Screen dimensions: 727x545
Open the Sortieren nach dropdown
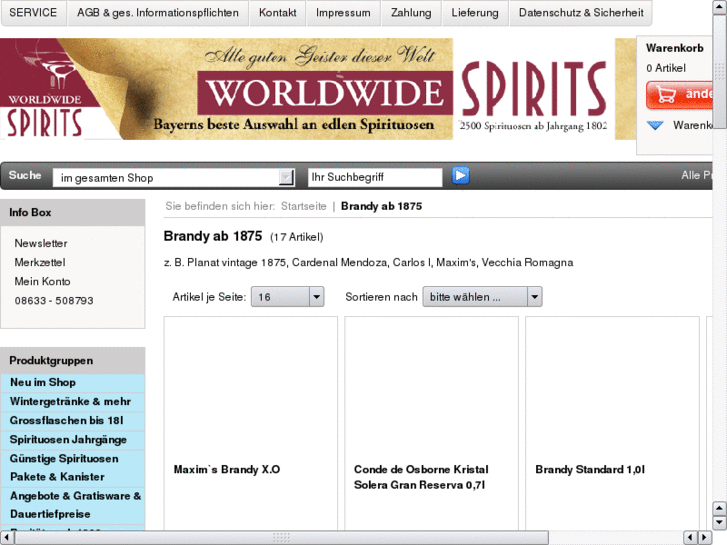[x=482, y=296]
